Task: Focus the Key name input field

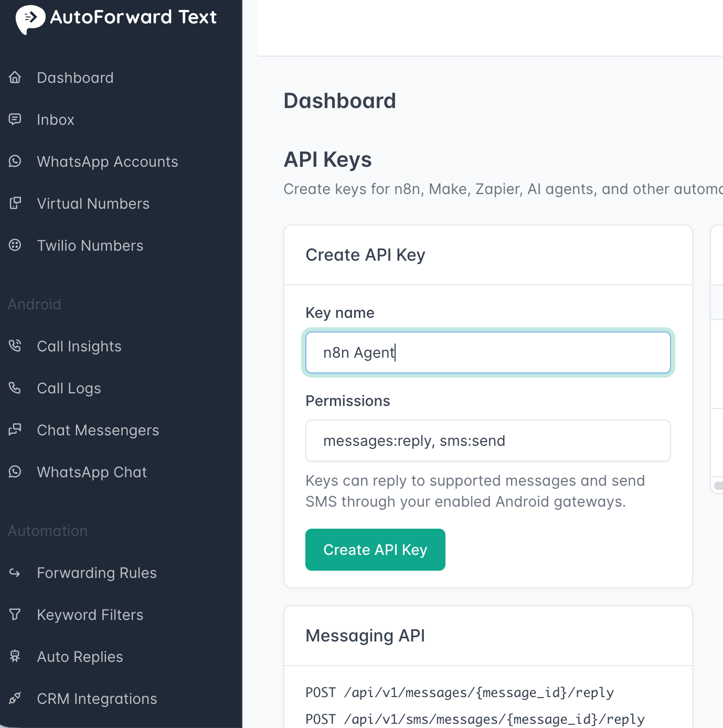Action: click(488, 352)
